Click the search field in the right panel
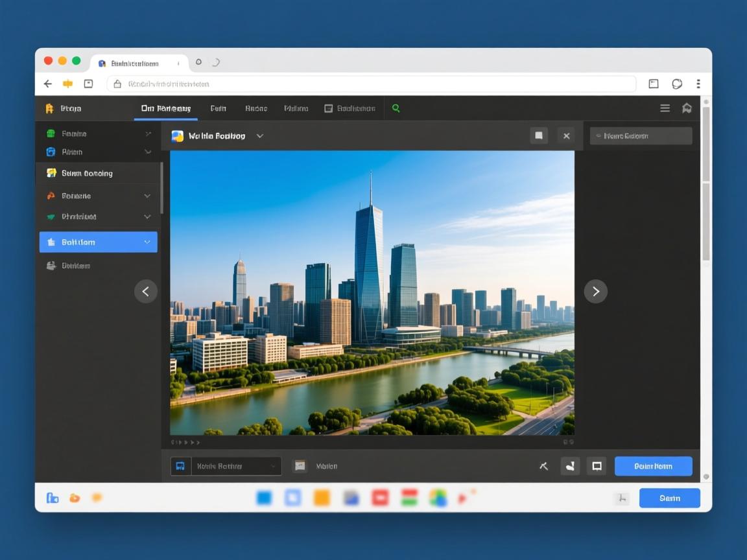Viewport: 747px width, 560px height. 641,136
